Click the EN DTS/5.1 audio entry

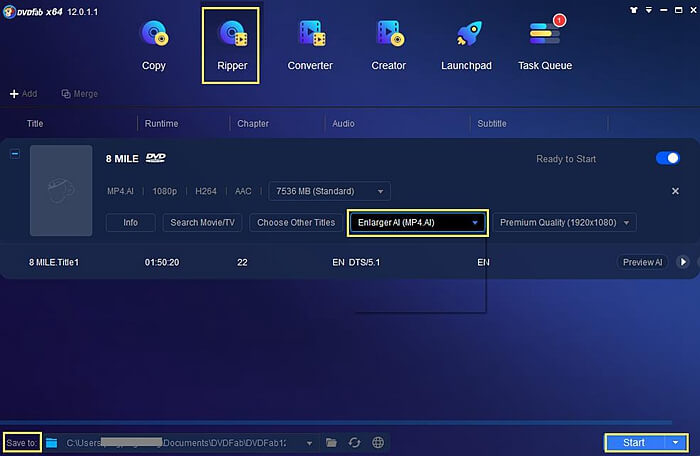point(356,262)
